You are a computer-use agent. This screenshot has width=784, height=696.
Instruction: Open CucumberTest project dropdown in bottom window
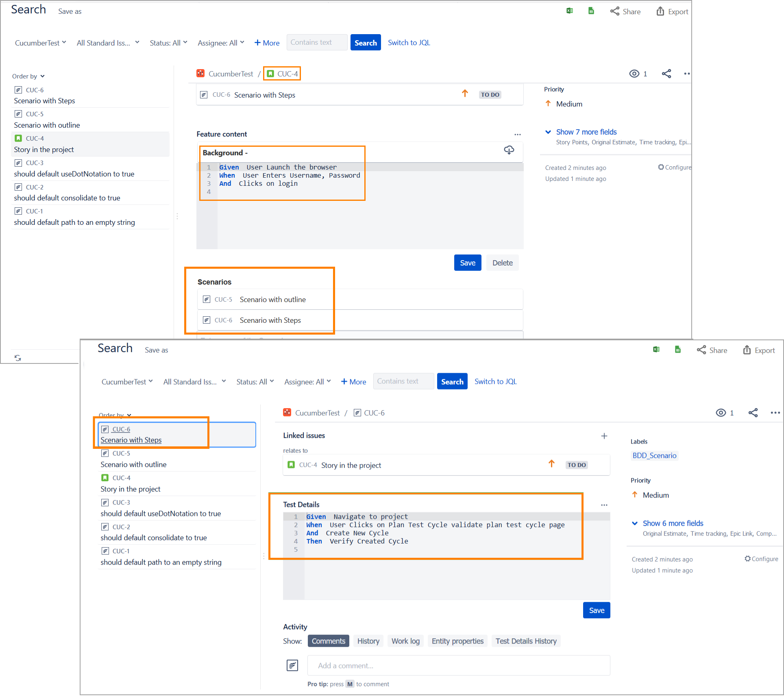(127, 382)
